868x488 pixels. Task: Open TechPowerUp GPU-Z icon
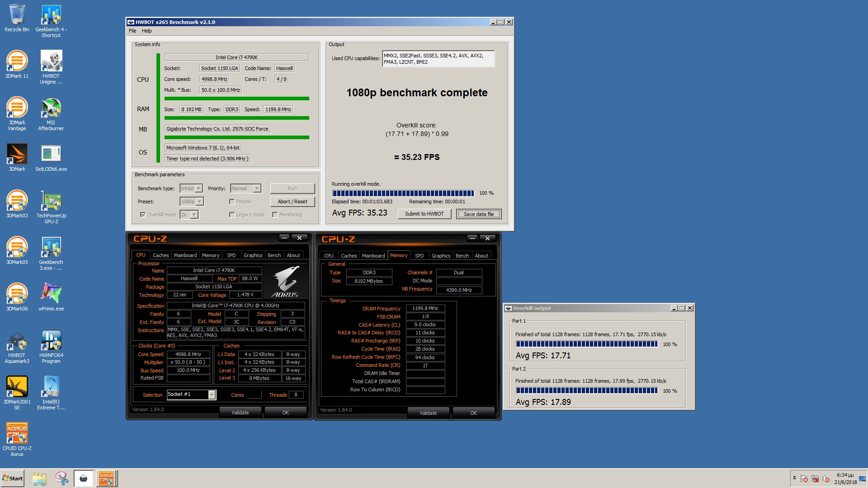[51, 206]
